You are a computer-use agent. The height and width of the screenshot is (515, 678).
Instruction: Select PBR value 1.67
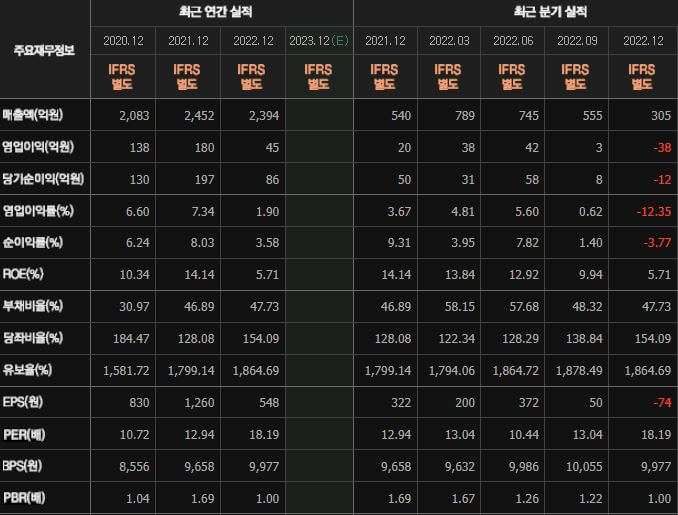pyautogui.click(x=463, y=499)
